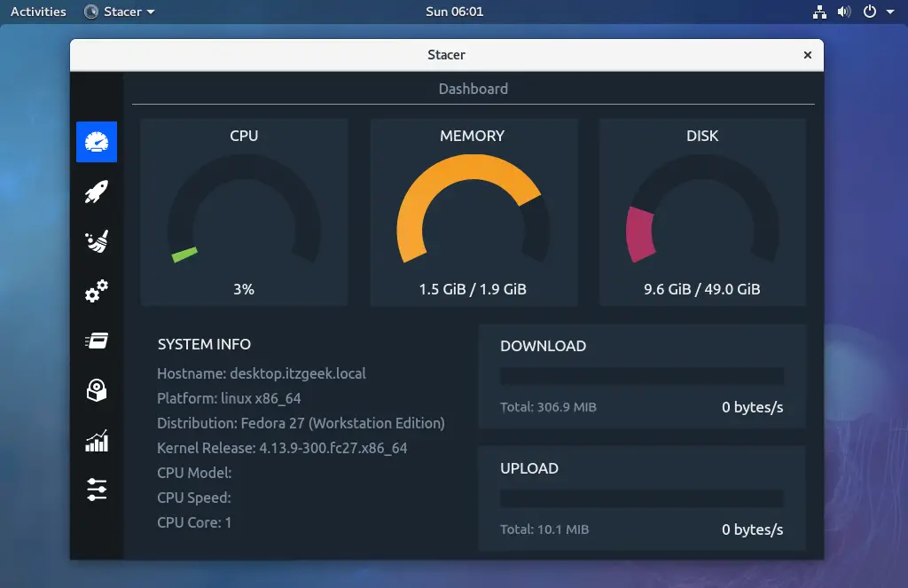
Task: Open Processes window-stack icon in sidebar
Action: pos(96,341)
